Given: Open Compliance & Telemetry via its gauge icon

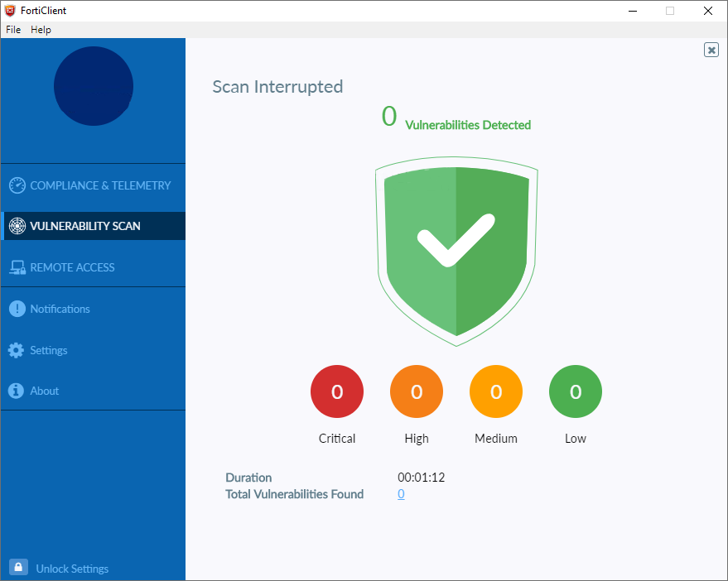Looking at the screenshot, I should [17, 185].
